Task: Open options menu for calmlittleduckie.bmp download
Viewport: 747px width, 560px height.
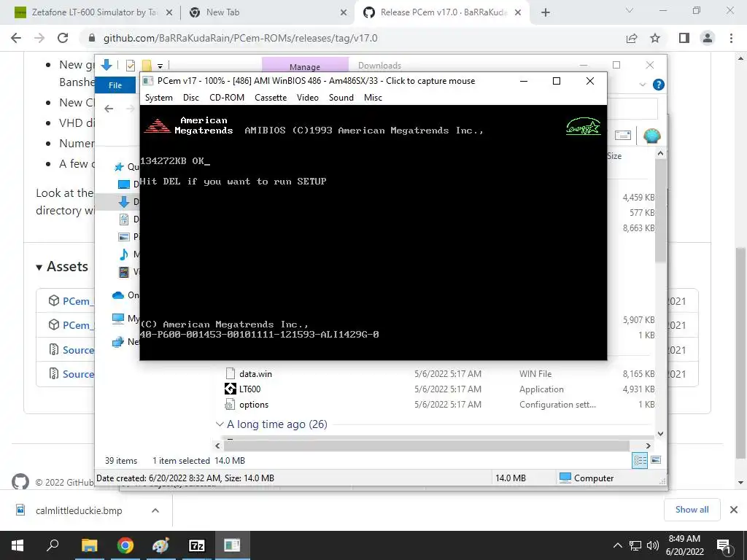Action: coord(155,510)
